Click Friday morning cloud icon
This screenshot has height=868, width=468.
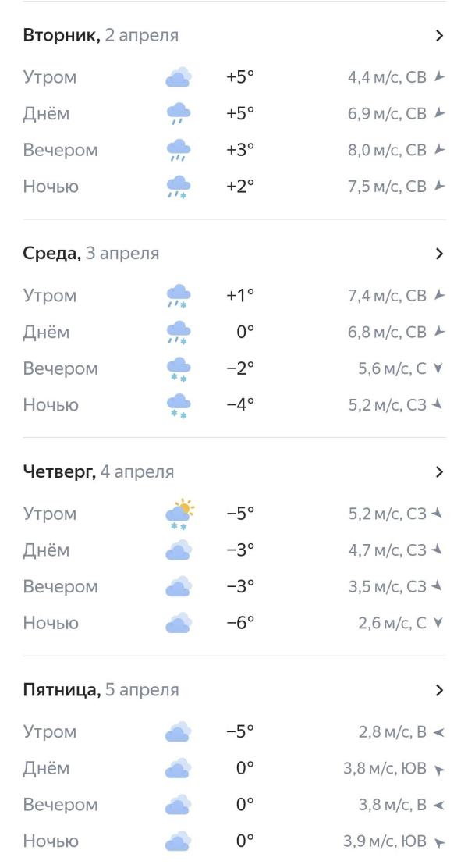179,732
